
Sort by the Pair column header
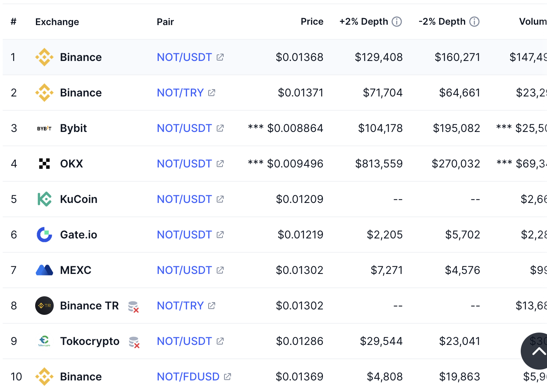(165, 22)
